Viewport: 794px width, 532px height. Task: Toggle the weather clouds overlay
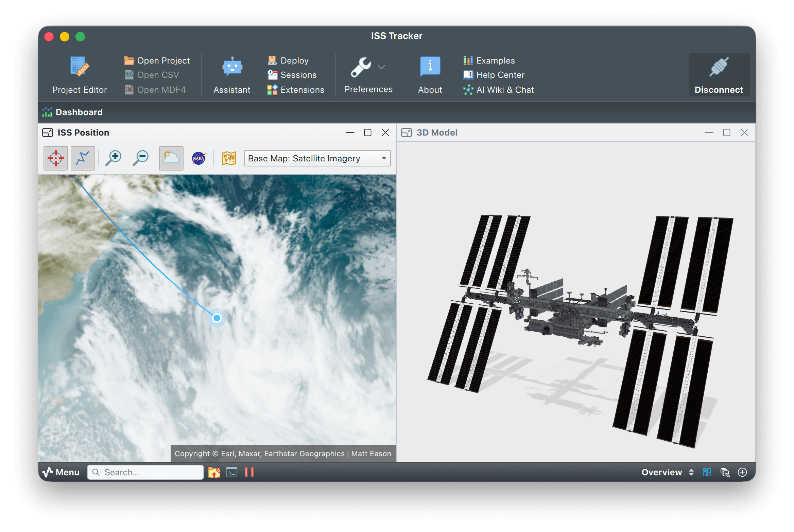click(x=171, y=158)
